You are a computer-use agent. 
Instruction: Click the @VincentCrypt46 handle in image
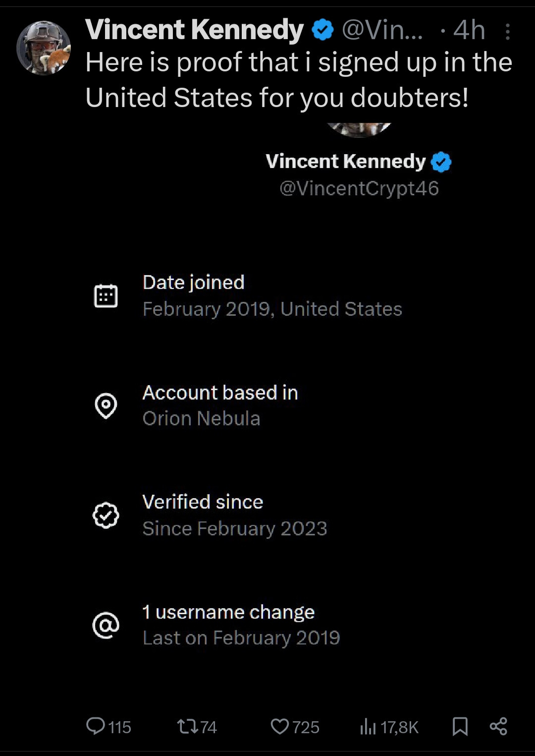point(359,188)
